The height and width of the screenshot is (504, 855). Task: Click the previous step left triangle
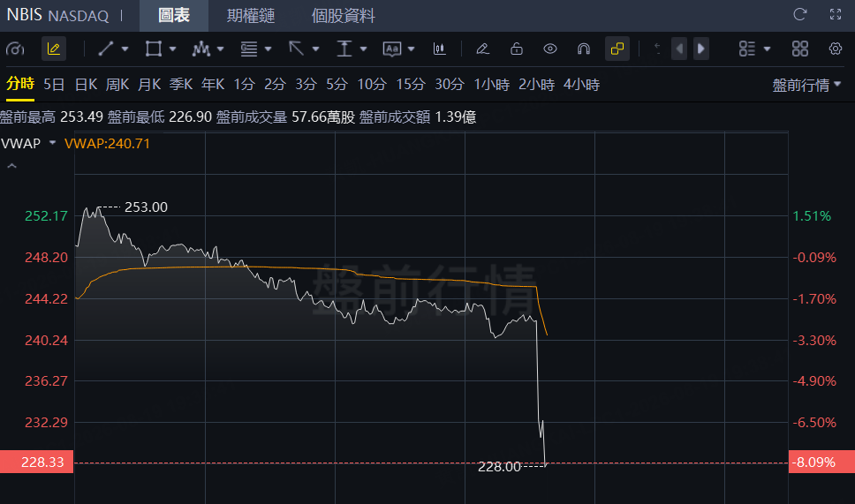coord(679,49)
